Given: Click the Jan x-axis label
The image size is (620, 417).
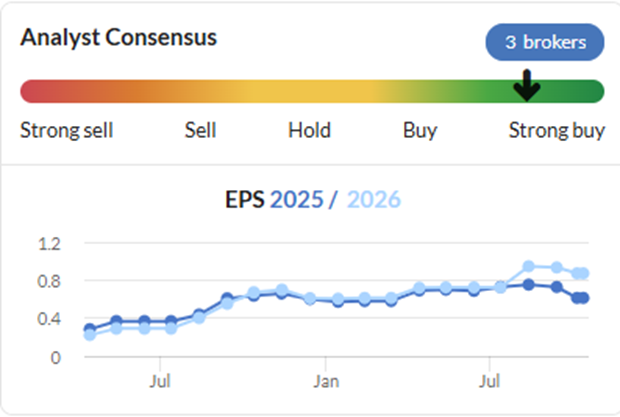Looking at the screenshot, I should (x=326, y=382).
